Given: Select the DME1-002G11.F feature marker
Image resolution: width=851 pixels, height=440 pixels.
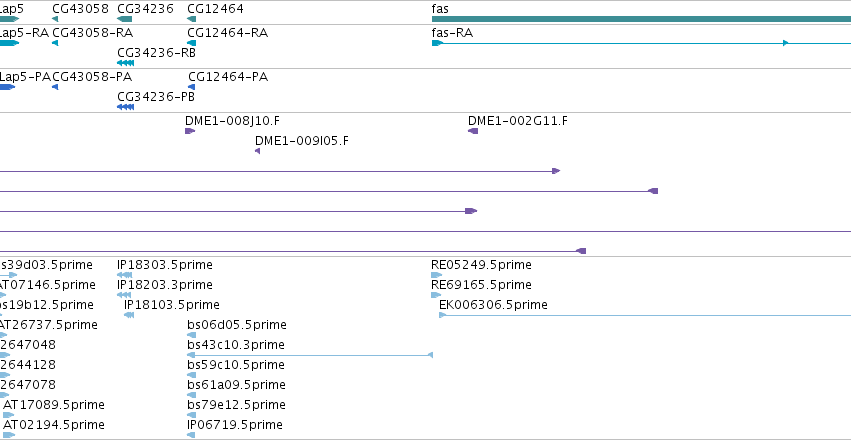Looking at the screenshot, I should coord(473,131).
